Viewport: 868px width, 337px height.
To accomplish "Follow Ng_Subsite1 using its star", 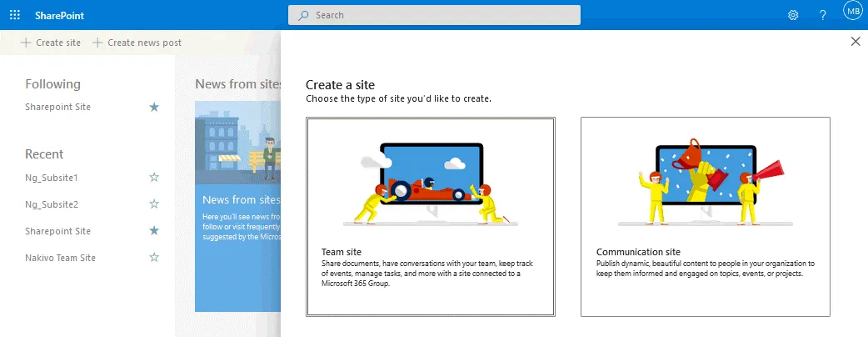I will click(153, 178).
